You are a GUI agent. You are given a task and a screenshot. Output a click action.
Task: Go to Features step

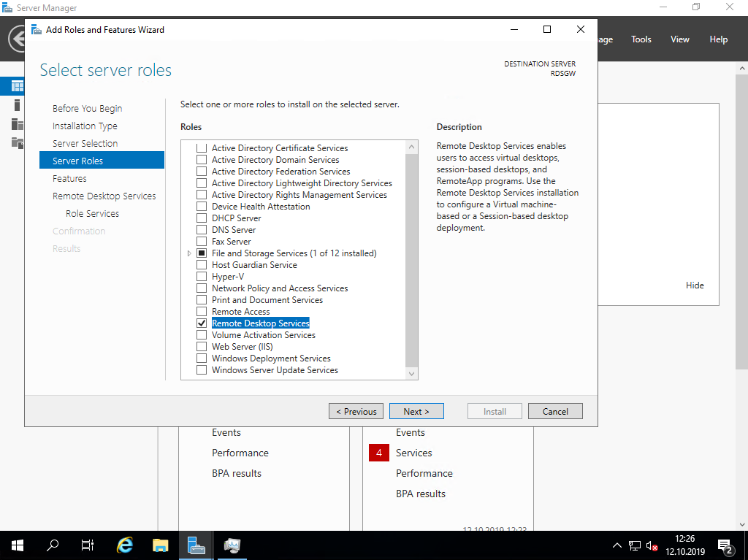[x=69, y=178]
